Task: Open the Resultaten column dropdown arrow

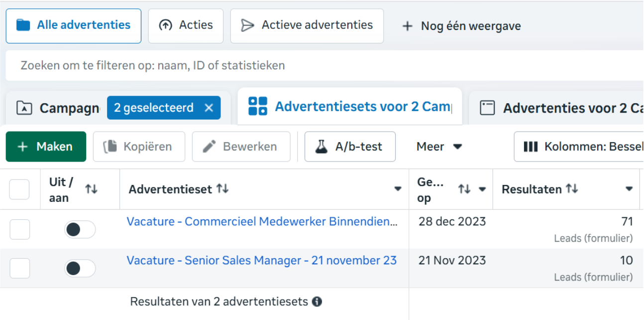Action: [629, 189]
